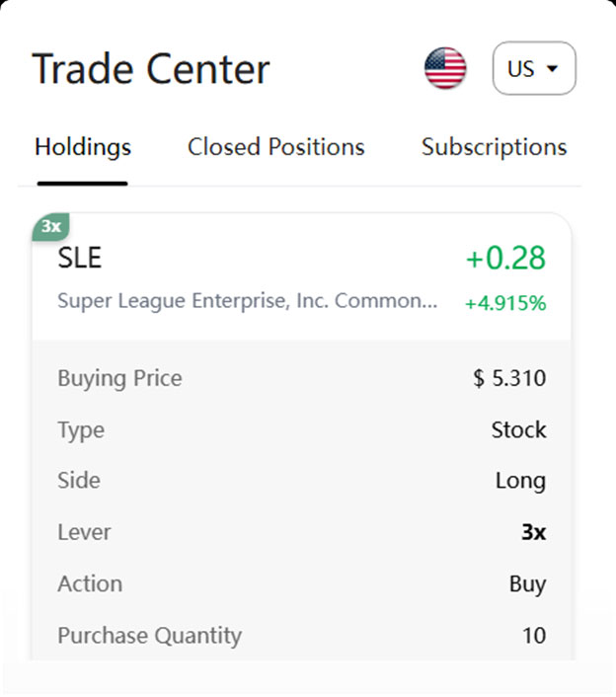The height and width of the screenshot is (697, 616).
Task: Select the Purchase Quantity label
Action: pos(149,635)
